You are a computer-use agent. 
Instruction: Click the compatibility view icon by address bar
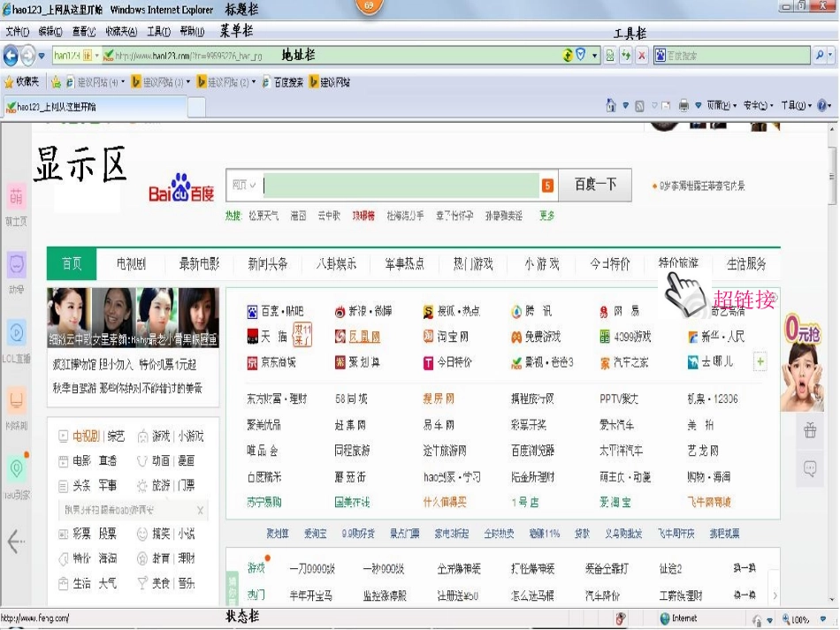pyautogui.click(x=609, y=55)
